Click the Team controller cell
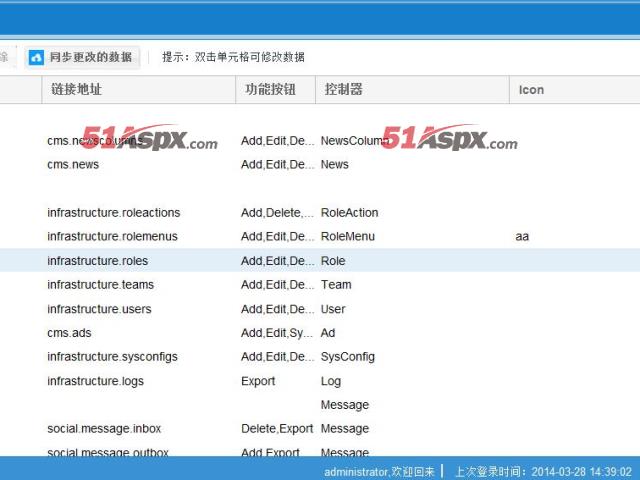640x480 pixels. [336, 284]
